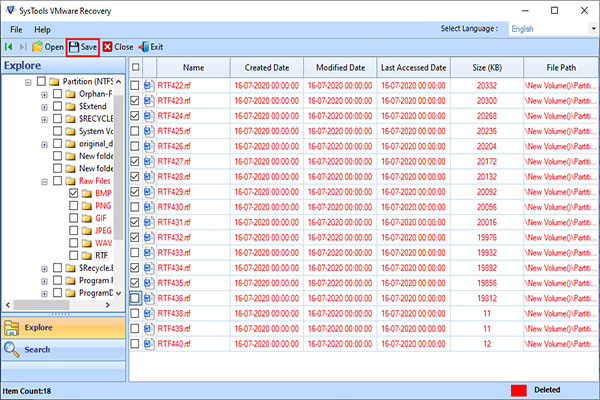Viewport: 600px width, 400px height.
Task: Click the red Deleted legend swatch
Action: click(x=521, y=391)
